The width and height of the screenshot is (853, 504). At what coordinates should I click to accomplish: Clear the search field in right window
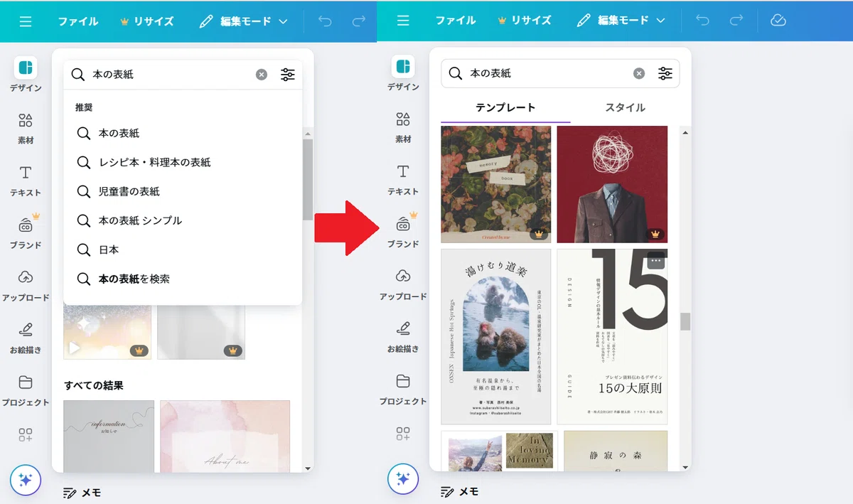pos(639,73)
